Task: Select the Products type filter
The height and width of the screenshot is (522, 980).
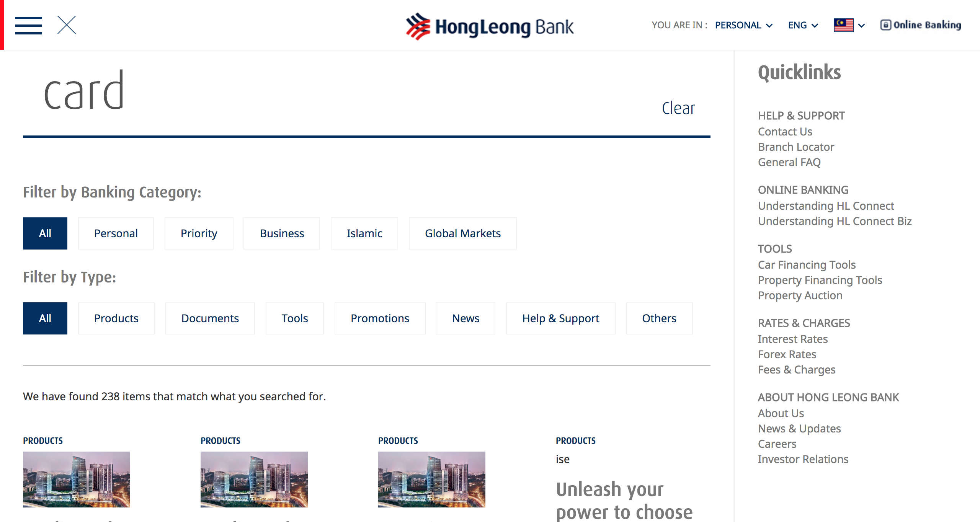Action: pos(115,318)
